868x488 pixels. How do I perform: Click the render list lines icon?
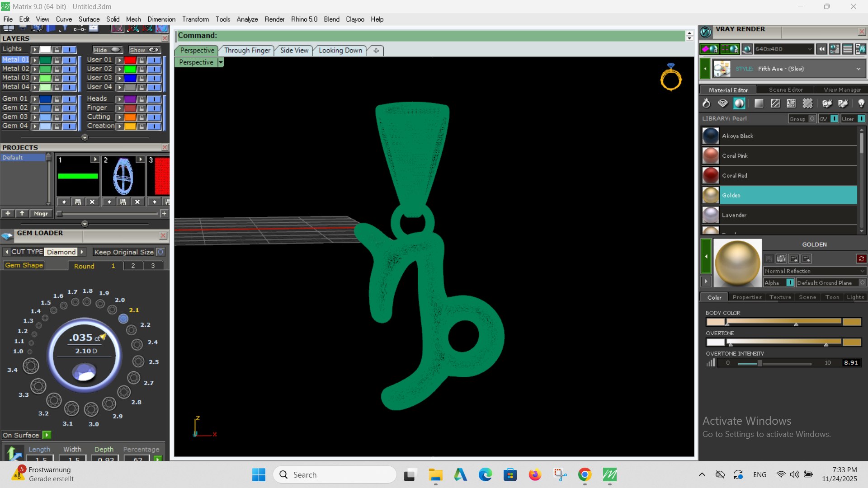[848, 49]
